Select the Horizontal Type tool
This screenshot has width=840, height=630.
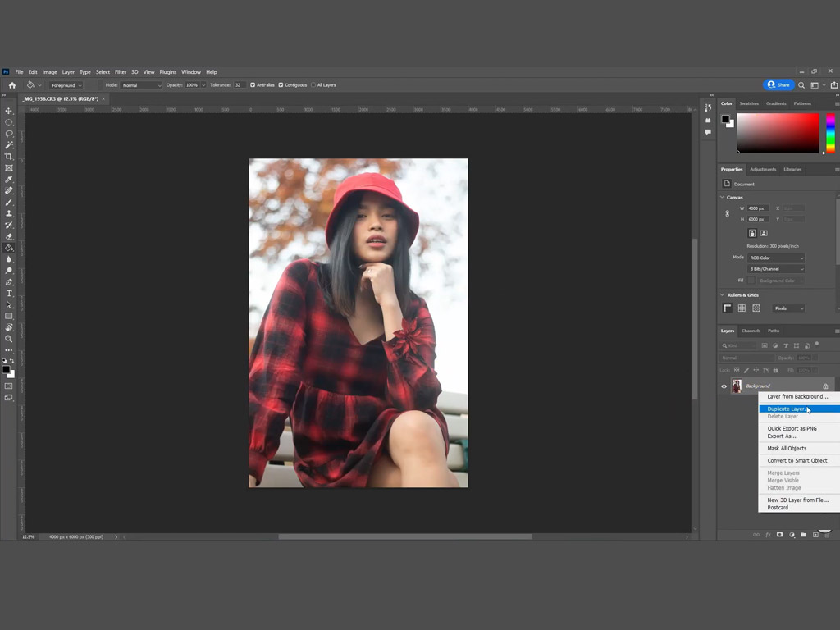9,293
